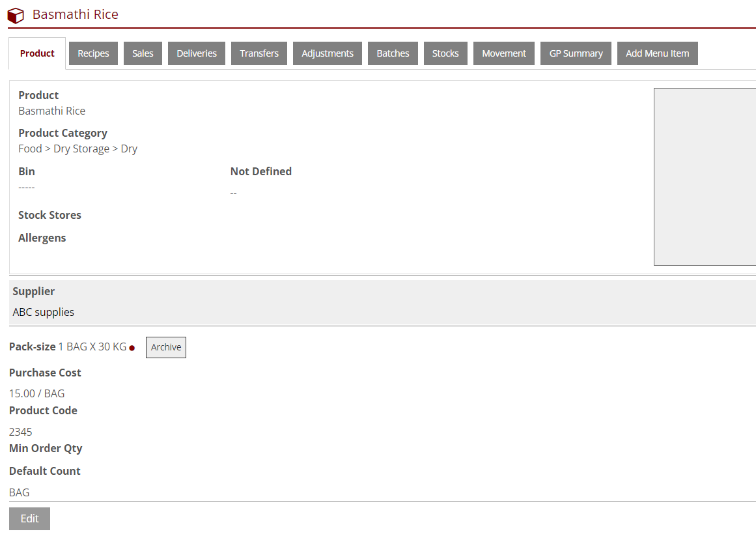Open the Recipes tab
Screen dimensions: 756x538
[93, 53]
